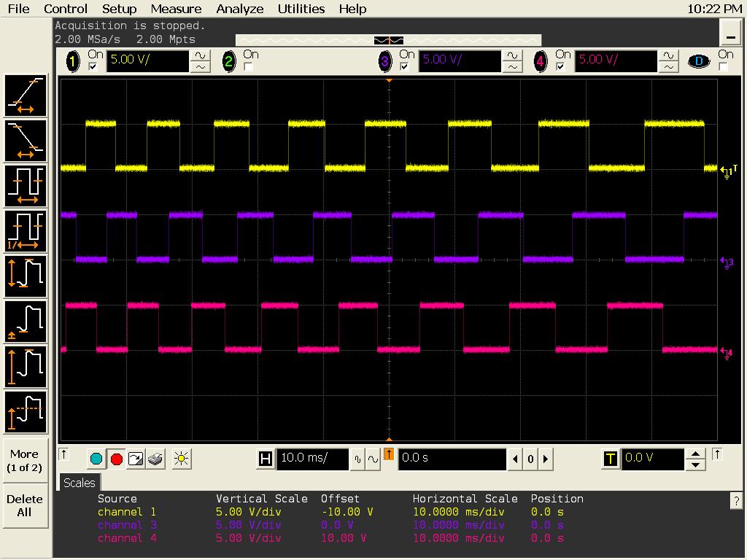Select the fall time measurement icon
Image resolution: width=747 pixels, height=560 pixels.
26,141
